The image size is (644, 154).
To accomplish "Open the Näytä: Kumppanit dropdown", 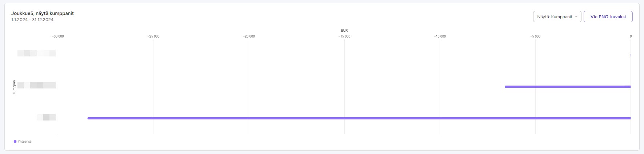I will coord(554,17).
